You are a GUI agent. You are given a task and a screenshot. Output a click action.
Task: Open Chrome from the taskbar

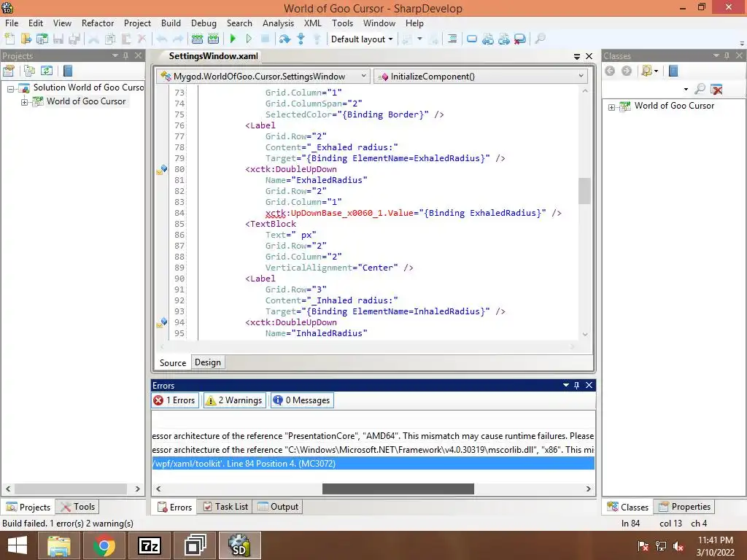point(104,545)
